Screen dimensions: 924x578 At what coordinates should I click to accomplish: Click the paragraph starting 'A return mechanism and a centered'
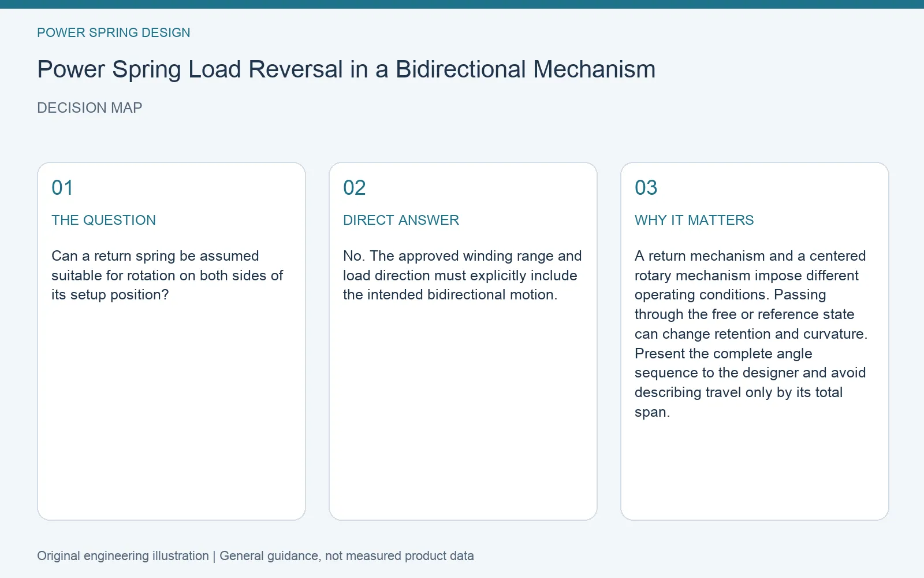click(x=751, y=334)
